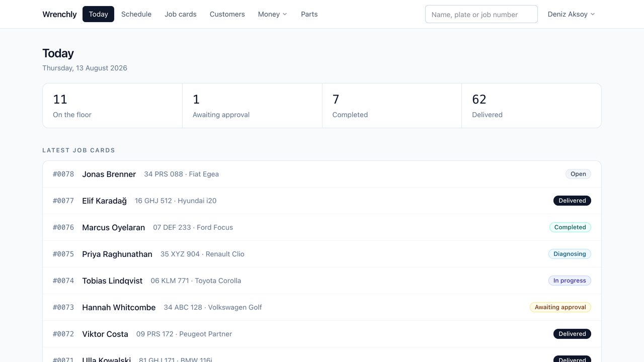Open job card for Elif Karadağ
The image size is (644, 362).
(322, 201)
